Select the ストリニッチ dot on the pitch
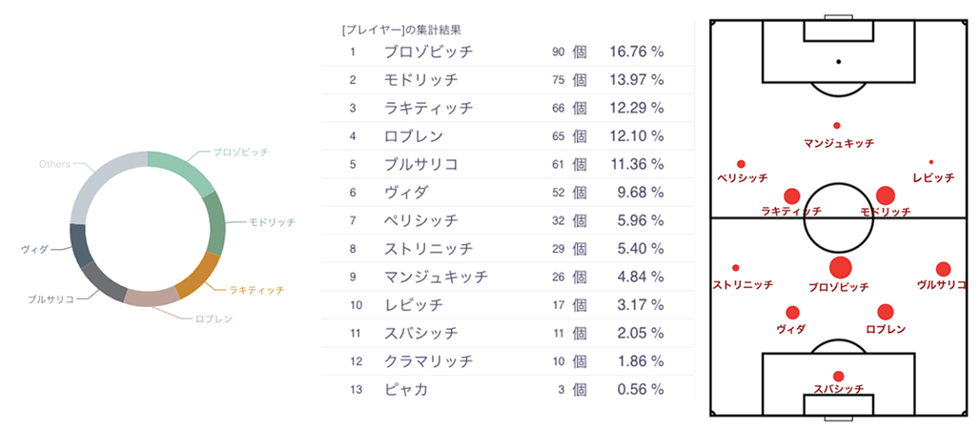Image resolution: width=980 pixels, height=431 pixels. click(736, 268)
